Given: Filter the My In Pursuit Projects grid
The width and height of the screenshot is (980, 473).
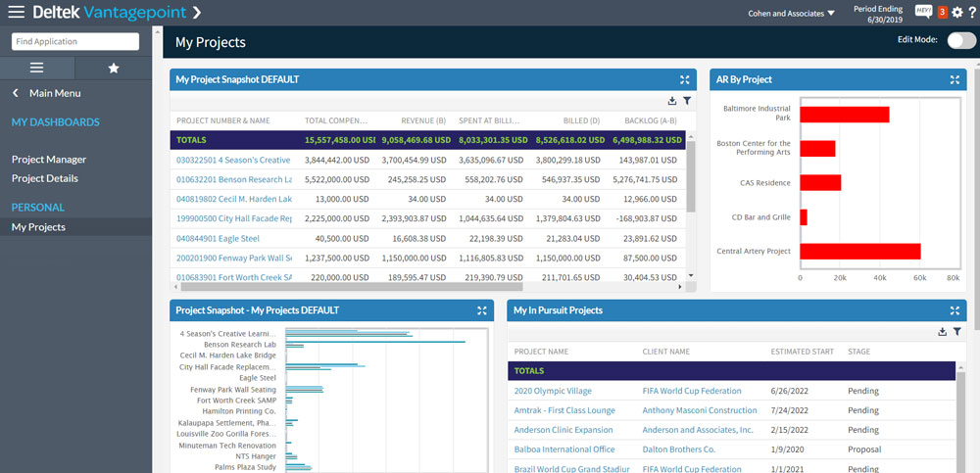Looking at the screenshot, I should [x=956, y=332].
